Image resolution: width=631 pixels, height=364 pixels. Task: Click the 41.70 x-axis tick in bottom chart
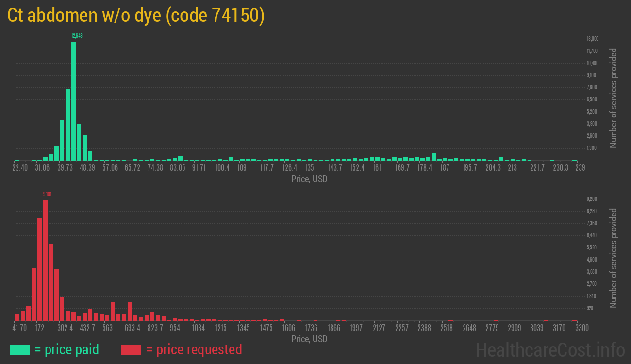(20, 328)
